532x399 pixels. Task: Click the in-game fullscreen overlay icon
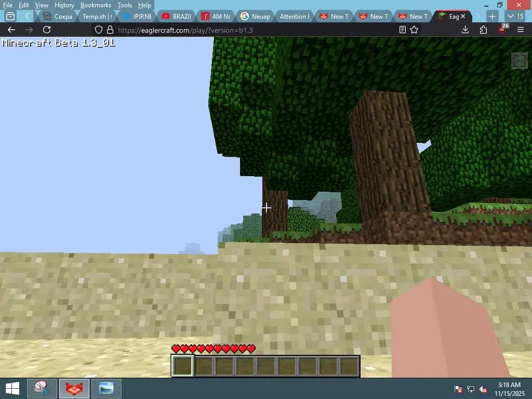(519, 61)
